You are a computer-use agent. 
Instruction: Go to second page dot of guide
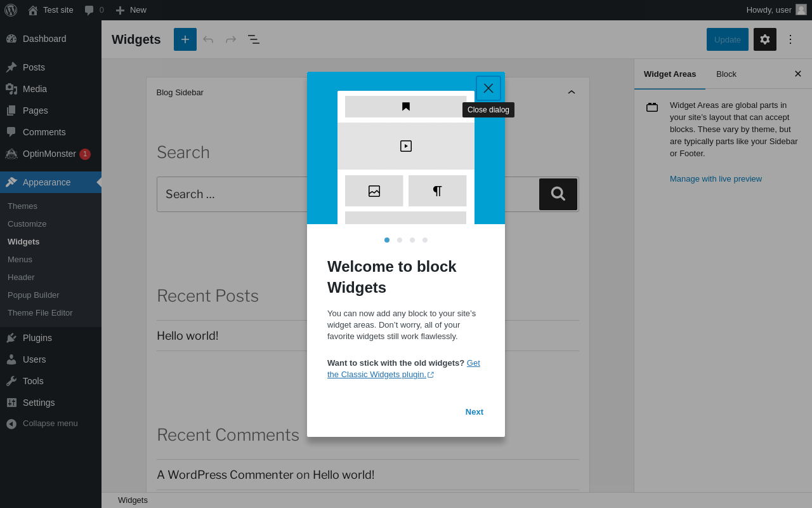pyautogui.click(x=400, y=240)
